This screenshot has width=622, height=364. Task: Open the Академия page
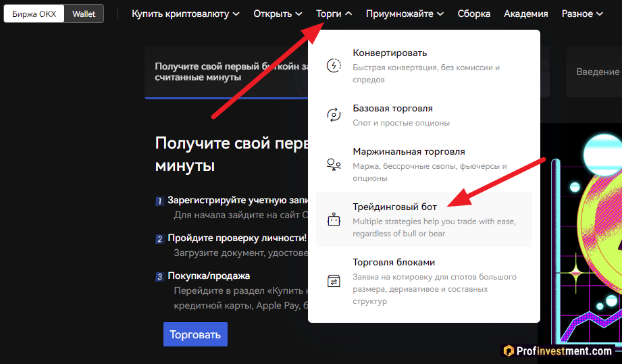525,14
